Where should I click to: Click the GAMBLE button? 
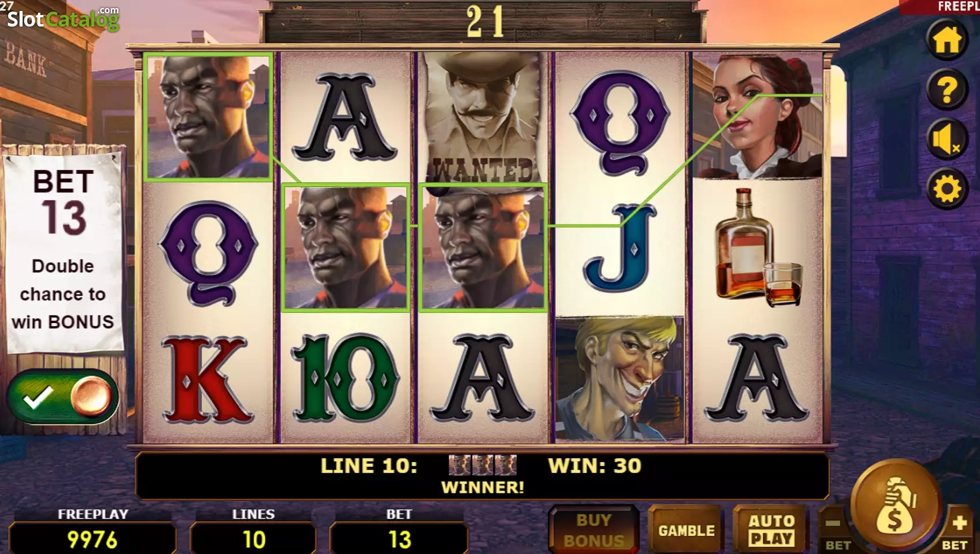click(686, 530)
